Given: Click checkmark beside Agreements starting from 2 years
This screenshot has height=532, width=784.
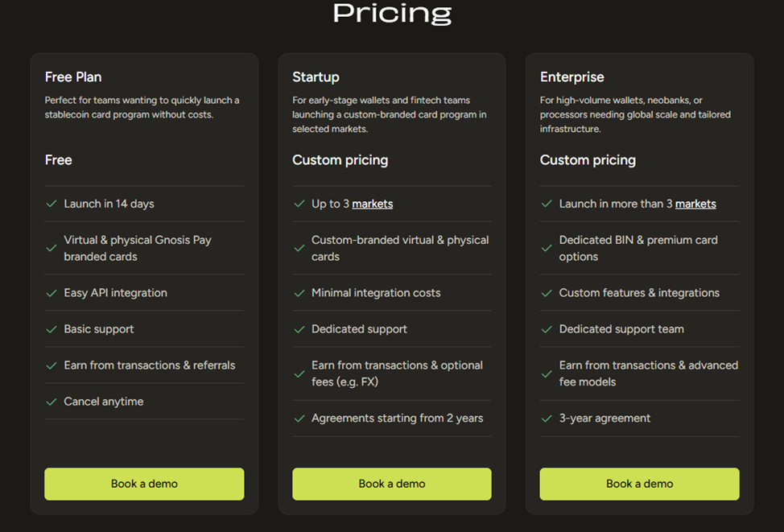Looking at the screenshot, I should (x=299, y=419).
